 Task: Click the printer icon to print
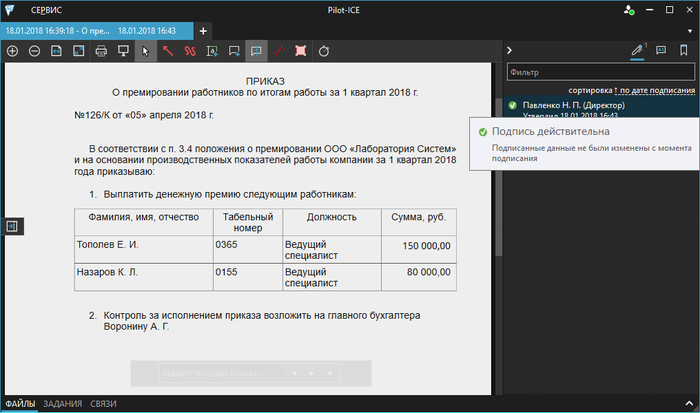(x=101, y=50)
